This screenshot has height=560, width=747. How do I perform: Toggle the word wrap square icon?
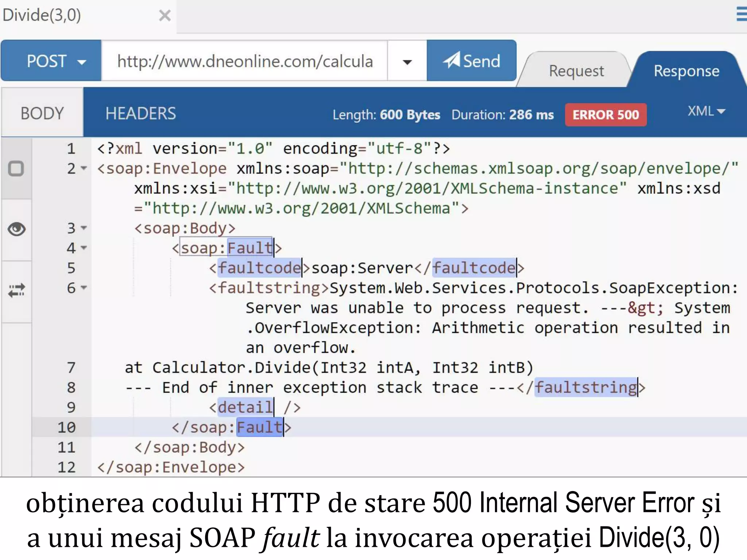tap(16, 168)
